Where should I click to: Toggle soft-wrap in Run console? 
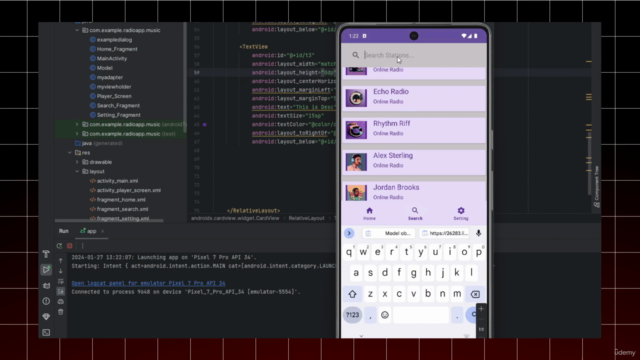[x=61, y=281]
